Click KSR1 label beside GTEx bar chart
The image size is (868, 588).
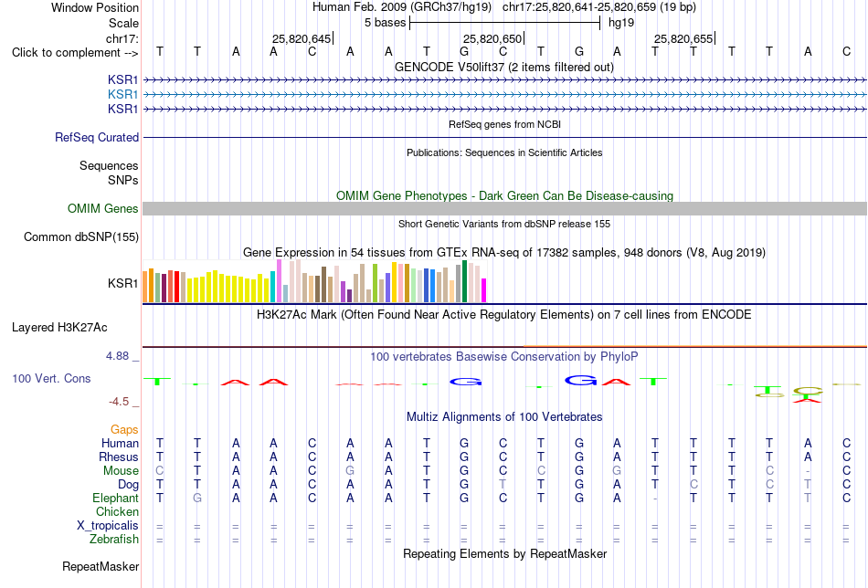tap(123, 283)
